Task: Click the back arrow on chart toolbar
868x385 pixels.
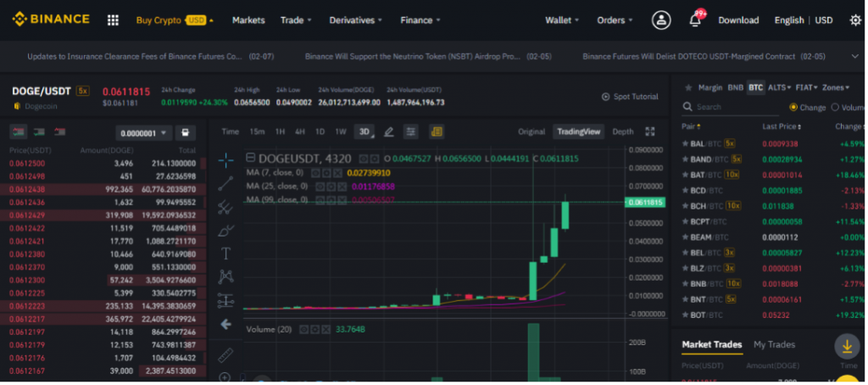Action: click(225, 325)
